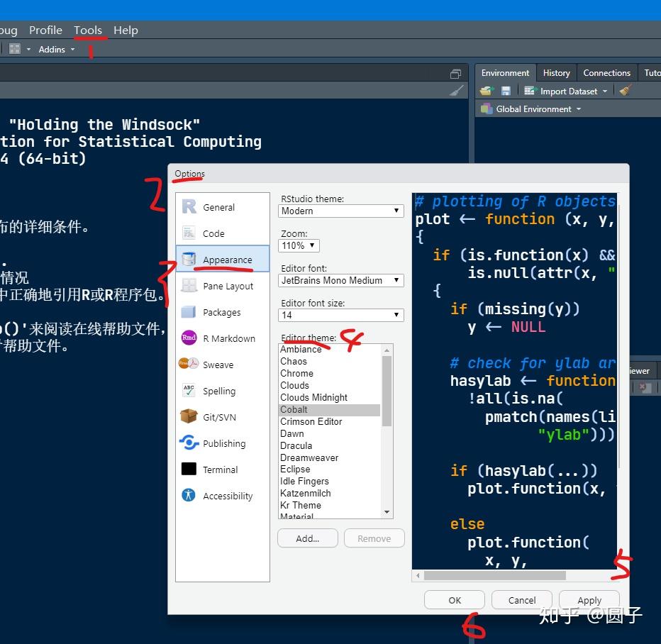Open the Profile menu
The height and width of the screenshot is (644, 661).
pos(45,30)
